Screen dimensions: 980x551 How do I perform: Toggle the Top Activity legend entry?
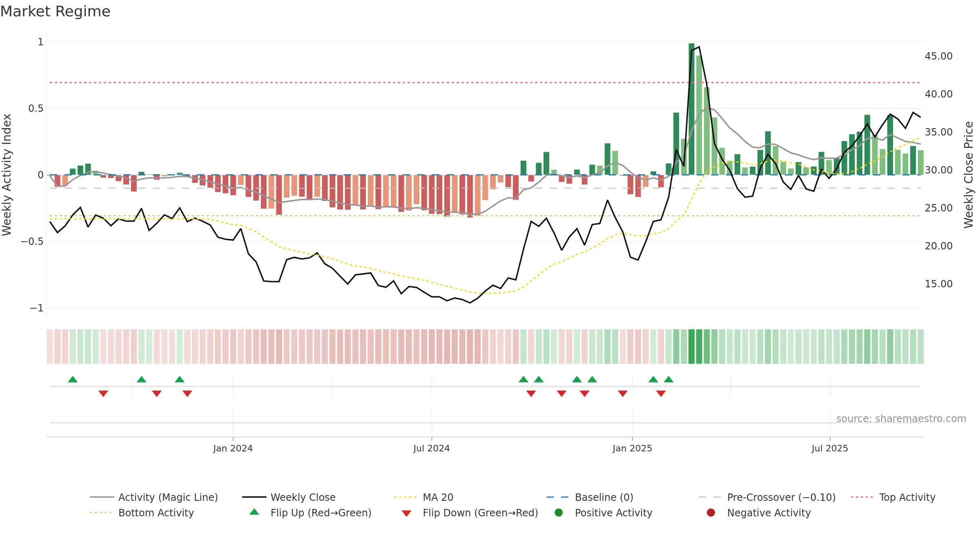(x=893, y=497)
